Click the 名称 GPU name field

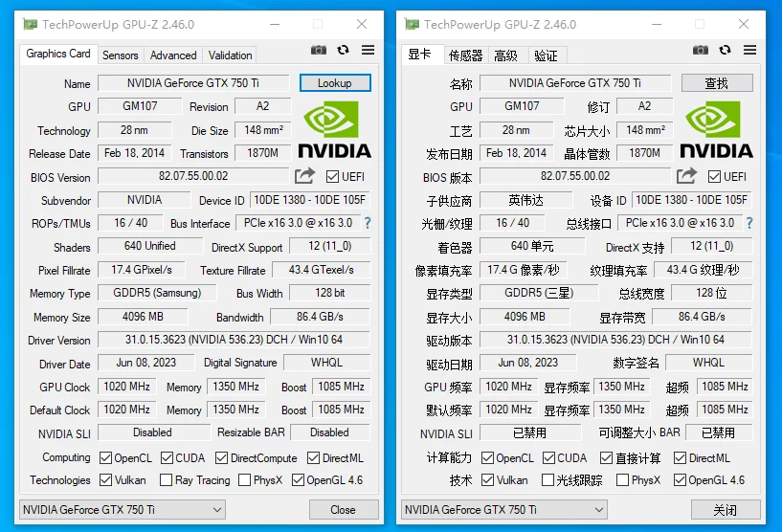(574, 83)
